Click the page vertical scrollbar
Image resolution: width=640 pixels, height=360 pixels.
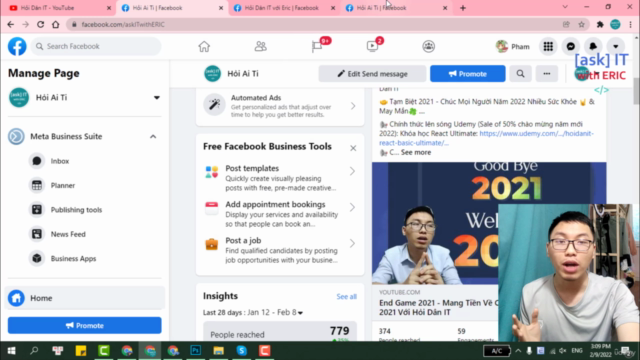point(636,91)
